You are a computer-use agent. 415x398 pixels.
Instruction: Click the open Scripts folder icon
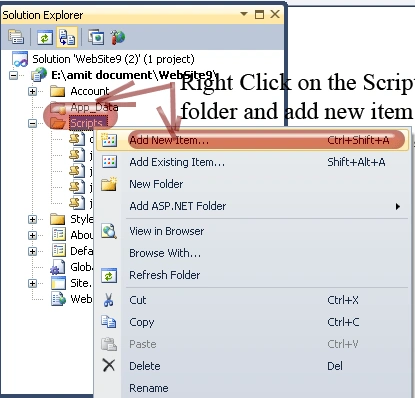pos(58,123)
